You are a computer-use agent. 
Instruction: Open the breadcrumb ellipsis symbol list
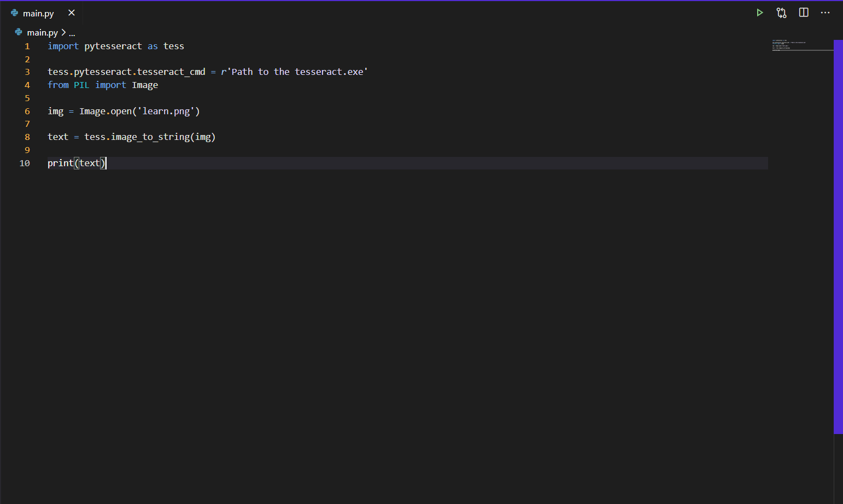pyautogui.click(x=72, y=33)
